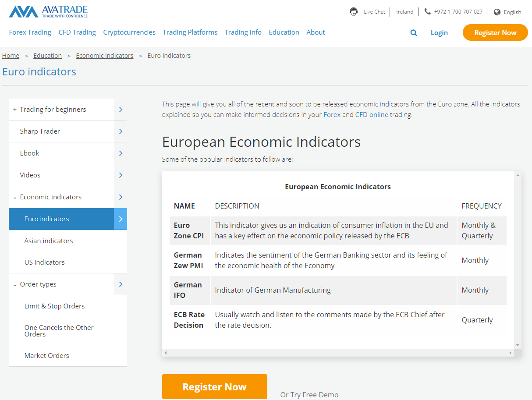
Task: Open the Trading Platforms menu
Action: pyautogui.click(x=190, y=32)
